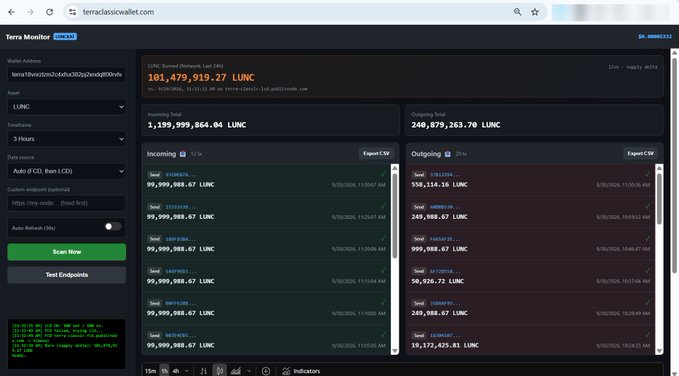Export CSV for the Outgoing list
This screenshot has width=679, height=376.
point(640,153)
